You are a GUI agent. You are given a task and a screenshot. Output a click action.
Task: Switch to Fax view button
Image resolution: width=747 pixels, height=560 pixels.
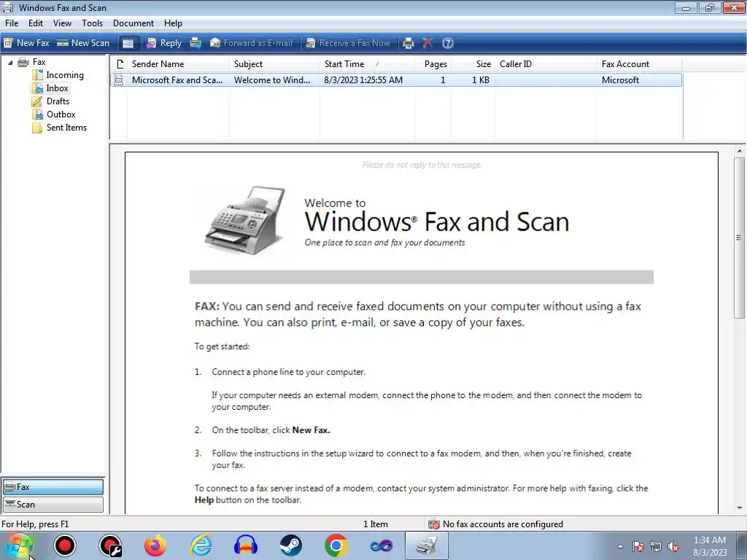[x=53, y=486]
